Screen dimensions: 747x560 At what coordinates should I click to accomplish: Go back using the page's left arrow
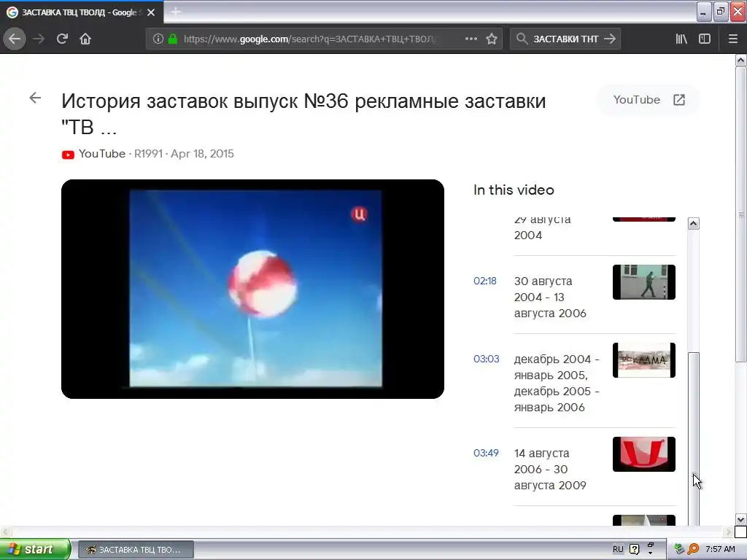point(35,98)
